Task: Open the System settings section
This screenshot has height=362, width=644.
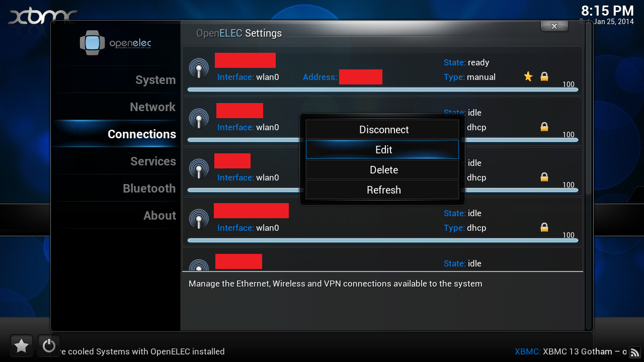Action: click(155, 80)
